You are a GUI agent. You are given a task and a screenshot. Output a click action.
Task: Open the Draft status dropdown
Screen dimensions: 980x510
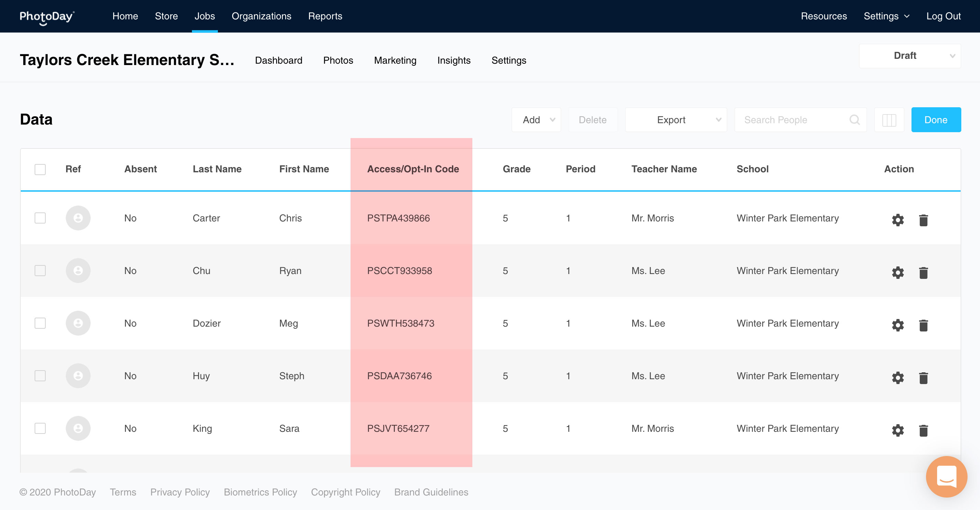click(x=909, y=56)
